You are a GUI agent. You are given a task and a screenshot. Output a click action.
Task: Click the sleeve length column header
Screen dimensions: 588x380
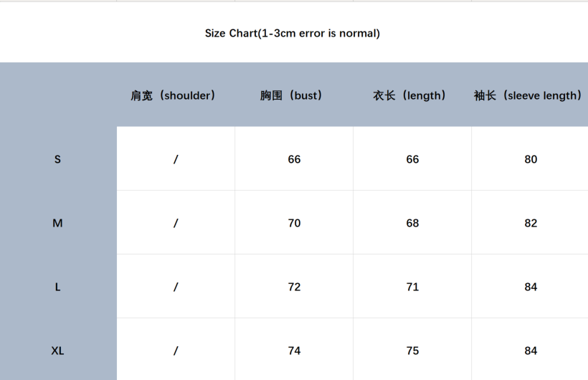(x=528, y=95)
